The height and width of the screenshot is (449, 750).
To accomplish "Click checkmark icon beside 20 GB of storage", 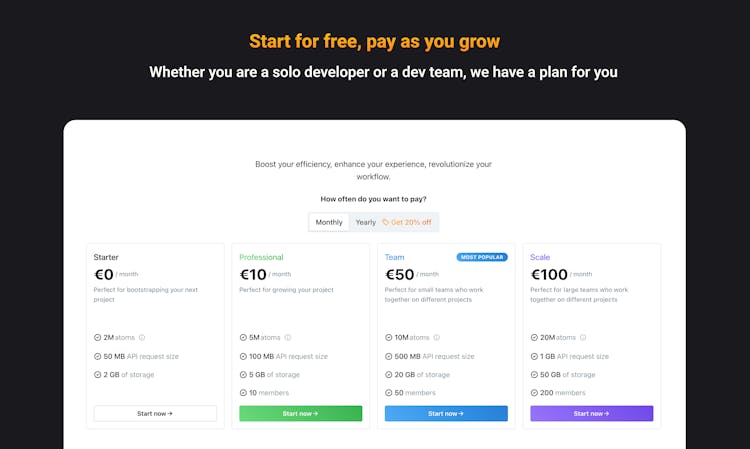I will (x=388, y=375).
